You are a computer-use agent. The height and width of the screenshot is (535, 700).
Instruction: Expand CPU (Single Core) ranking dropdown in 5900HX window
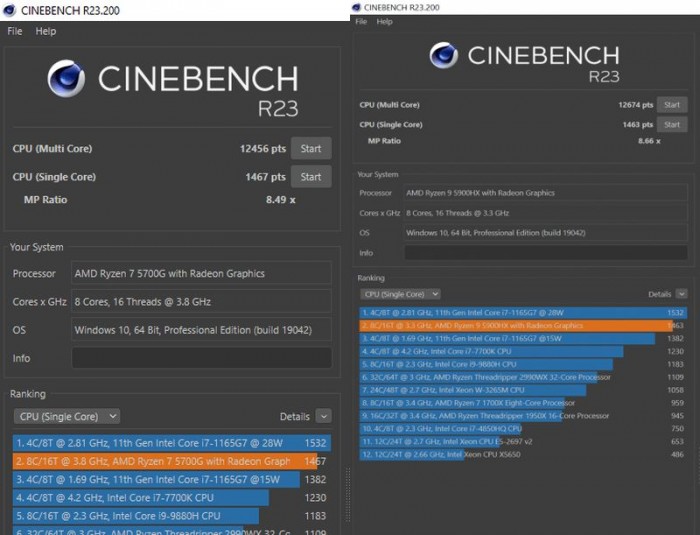pos(400,294)
